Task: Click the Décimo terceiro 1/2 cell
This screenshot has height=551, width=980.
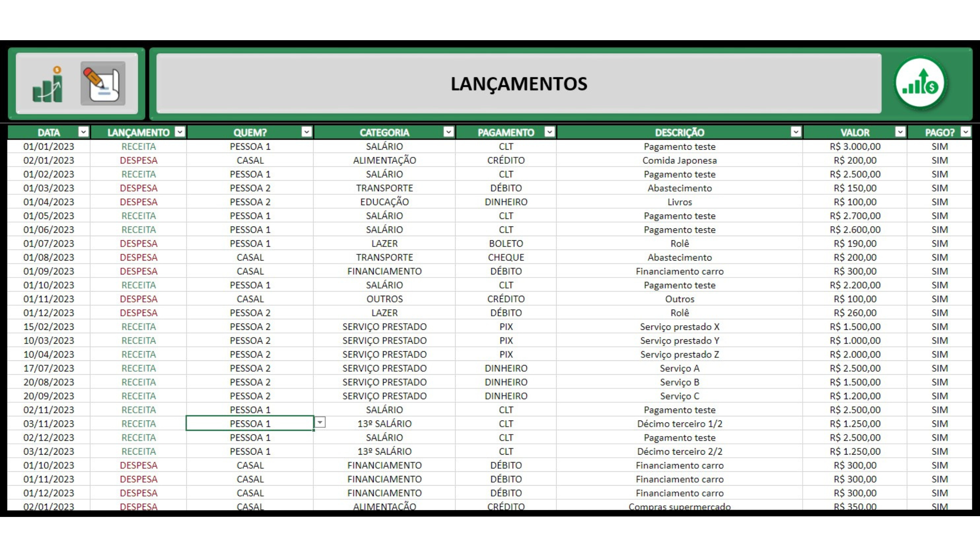Action: (679, 424)
